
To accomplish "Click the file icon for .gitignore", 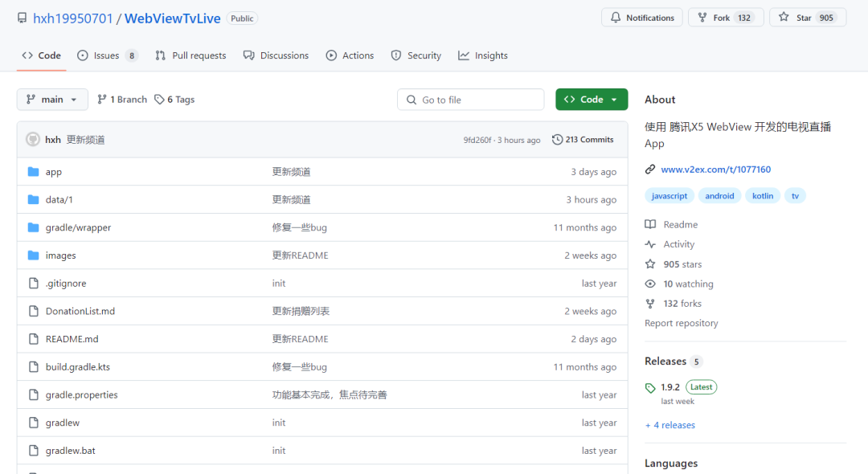I will tap(34, 283).
